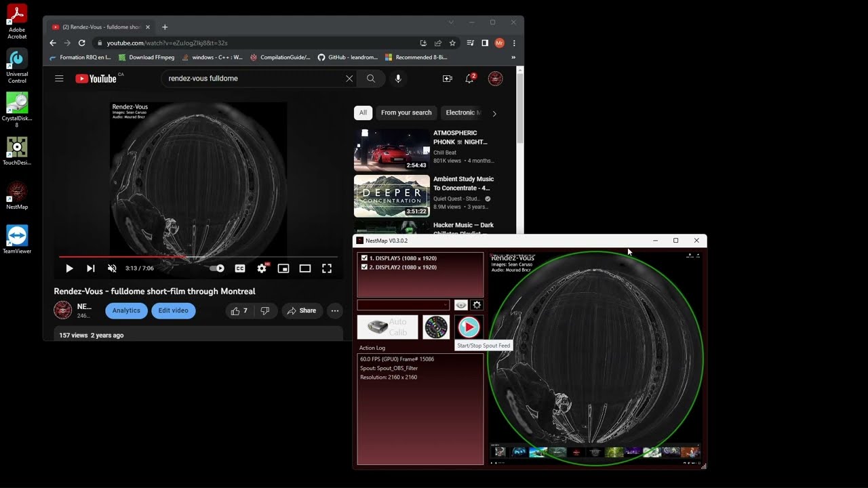Select the From your search chip
Image resolution: width=868 pixels, height=488 pixels.
(x=406, y=113)
